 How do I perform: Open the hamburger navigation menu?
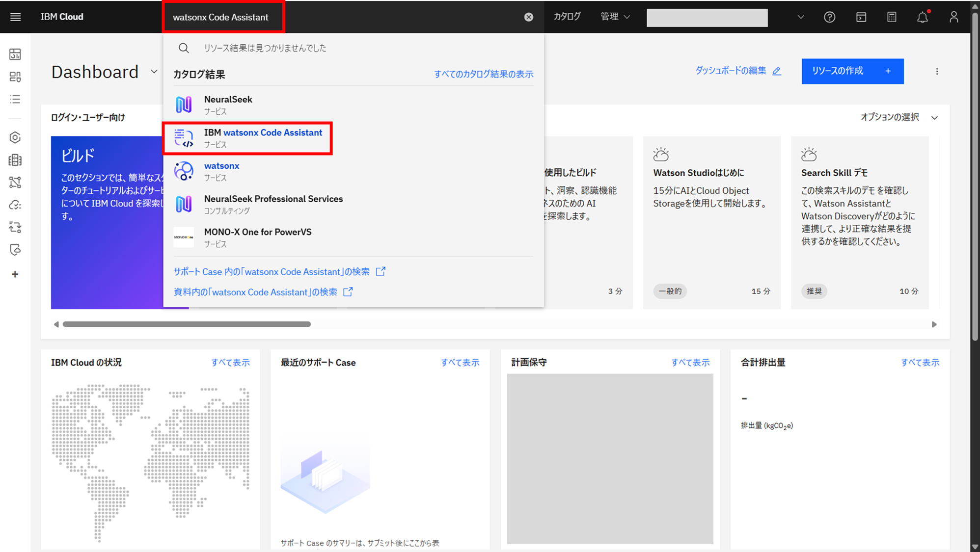(15, 17)
